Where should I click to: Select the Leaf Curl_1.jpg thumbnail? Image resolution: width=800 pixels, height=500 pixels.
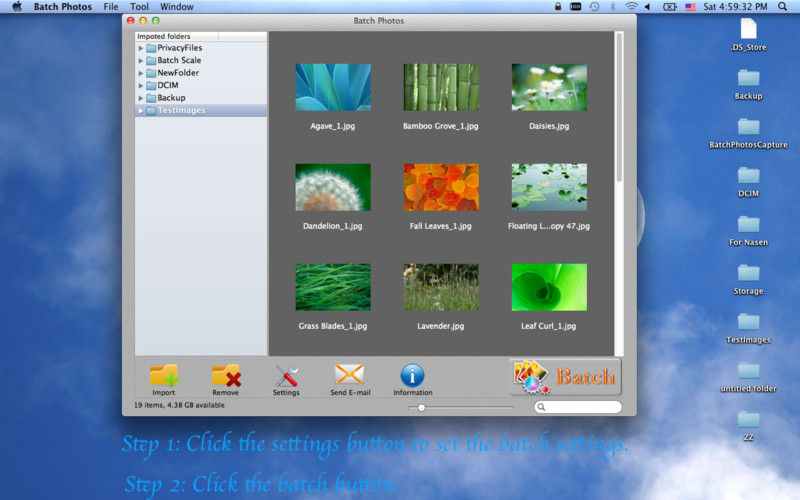(549, 287)
